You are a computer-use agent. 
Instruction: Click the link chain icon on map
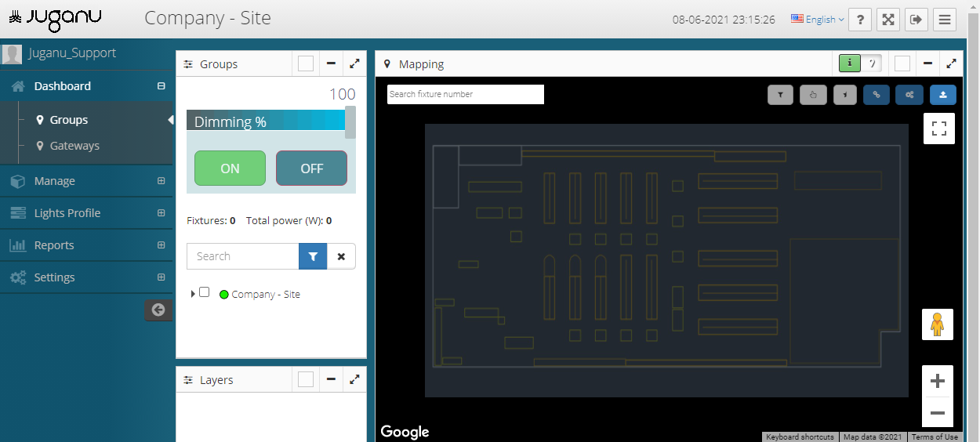[x=877, y=95]
